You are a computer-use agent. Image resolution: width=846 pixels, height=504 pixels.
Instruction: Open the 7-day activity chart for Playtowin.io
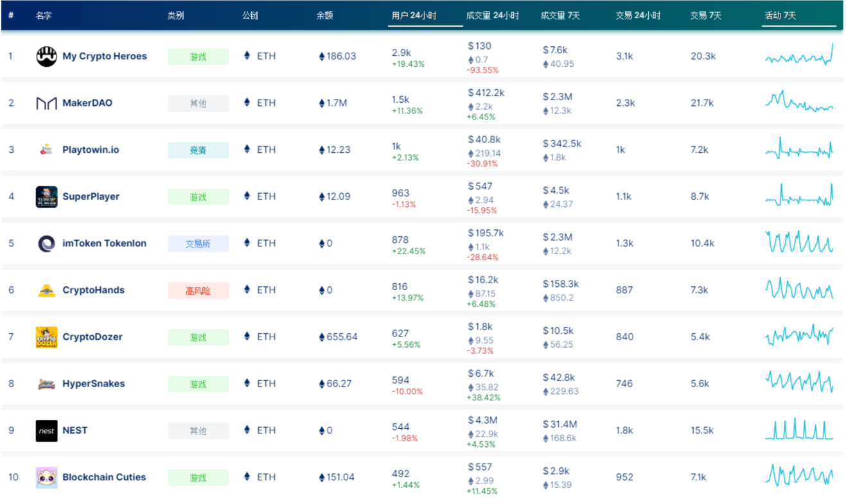[800, 148]
